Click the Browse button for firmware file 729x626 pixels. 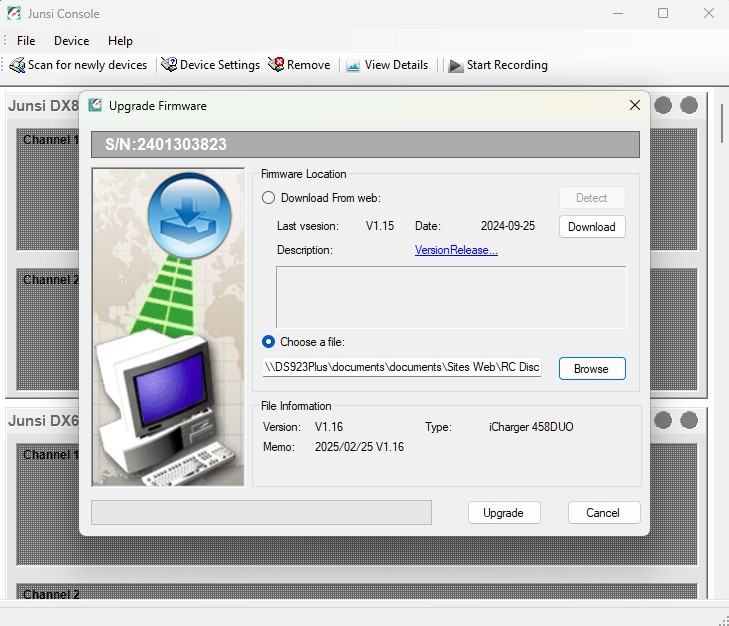591,369
